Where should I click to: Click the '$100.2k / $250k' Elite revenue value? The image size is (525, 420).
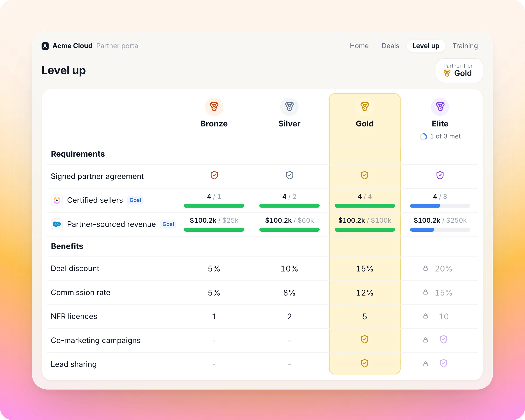click(x=440, y=220)
